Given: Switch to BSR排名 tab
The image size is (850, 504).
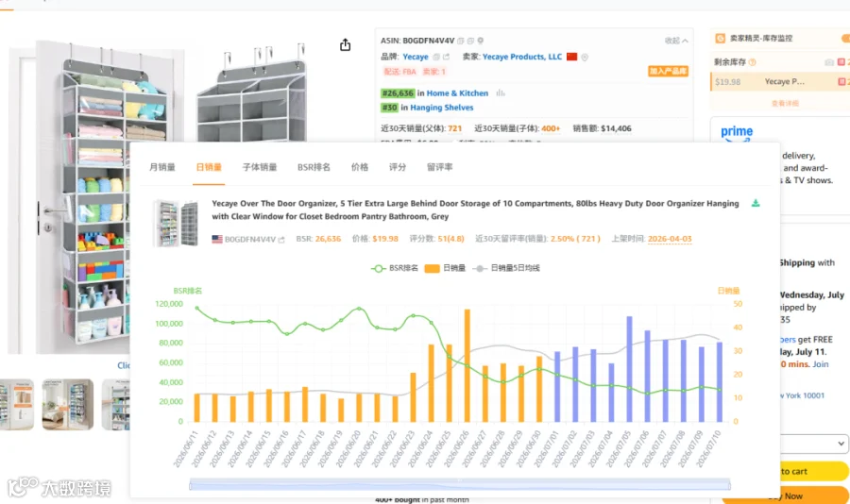Looking at the screenshot, I should [314, 167].
